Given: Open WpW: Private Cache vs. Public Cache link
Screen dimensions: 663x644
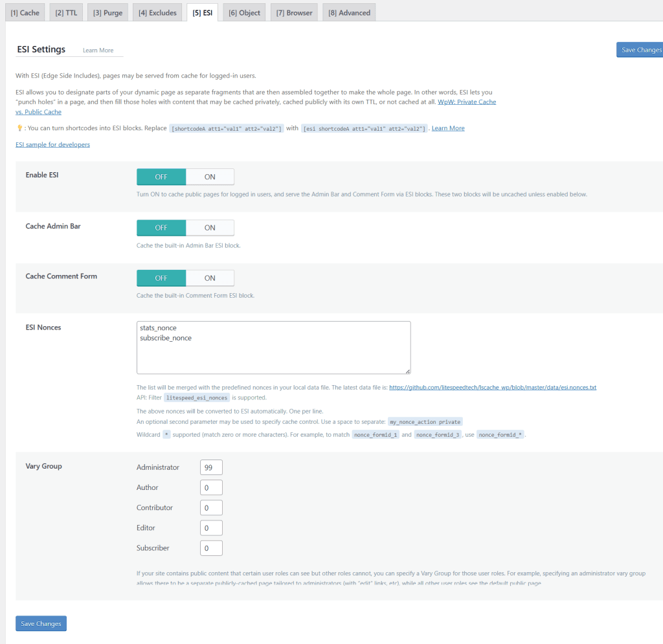Looking at the screenshot, I should point(467,101).
